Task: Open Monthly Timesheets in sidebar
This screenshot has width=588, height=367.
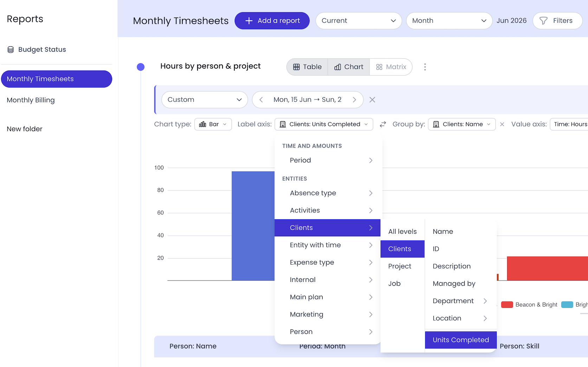Action: 57,79
